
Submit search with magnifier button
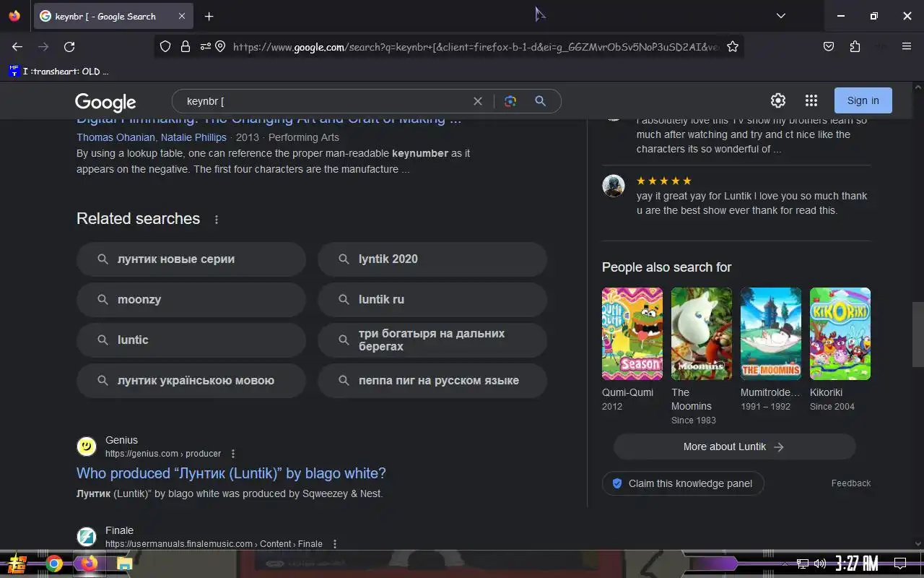pos(540,101)
